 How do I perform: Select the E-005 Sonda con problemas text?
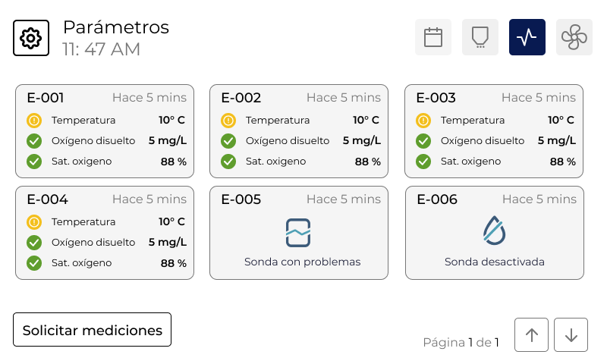click(302, 262)
